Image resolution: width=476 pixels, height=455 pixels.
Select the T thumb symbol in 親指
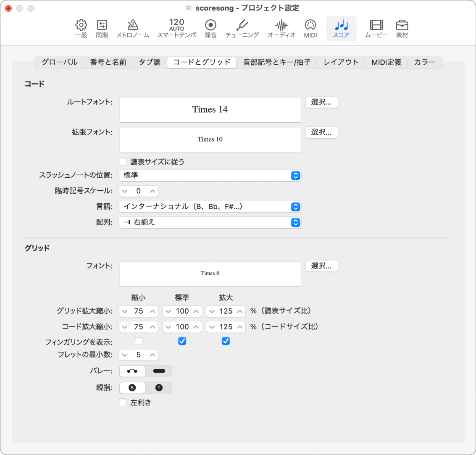coord(159,387)
